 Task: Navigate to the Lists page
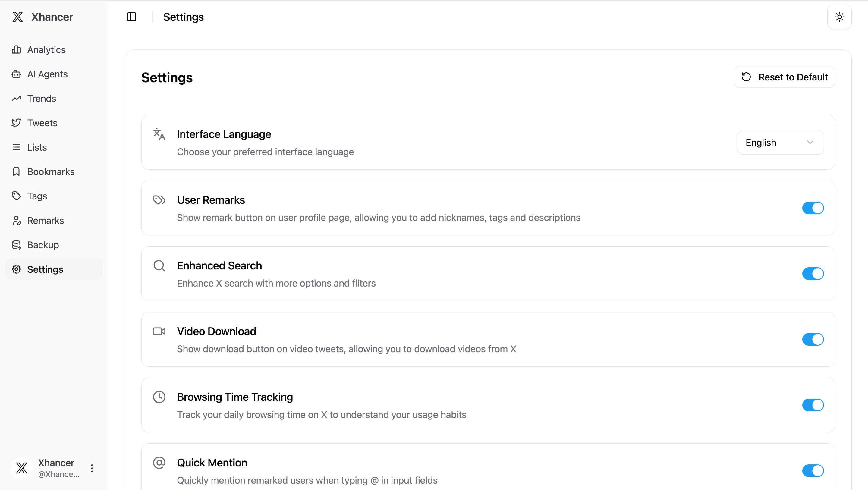pos(37,147)
